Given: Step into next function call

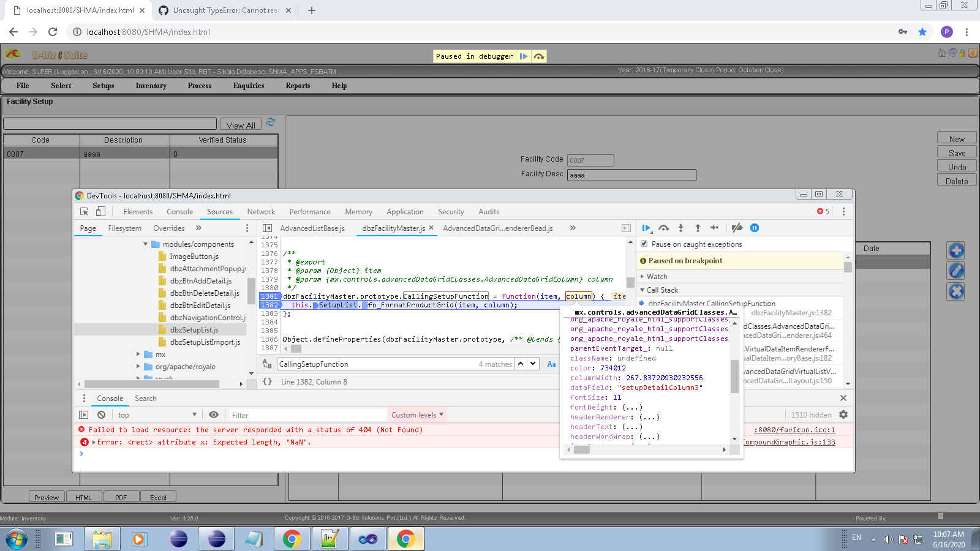Looking at the screenshot, I should [680, 228].
